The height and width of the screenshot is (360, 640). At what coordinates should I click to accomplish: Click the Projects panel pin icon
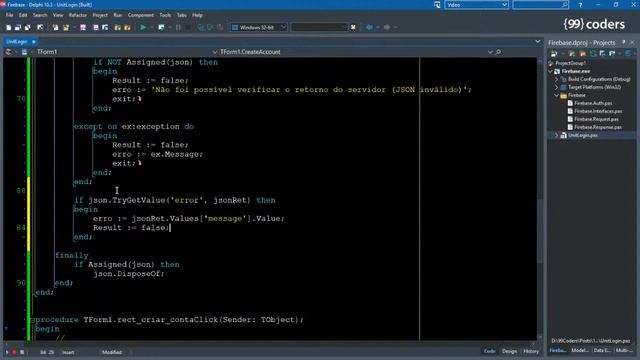(624, 42)
